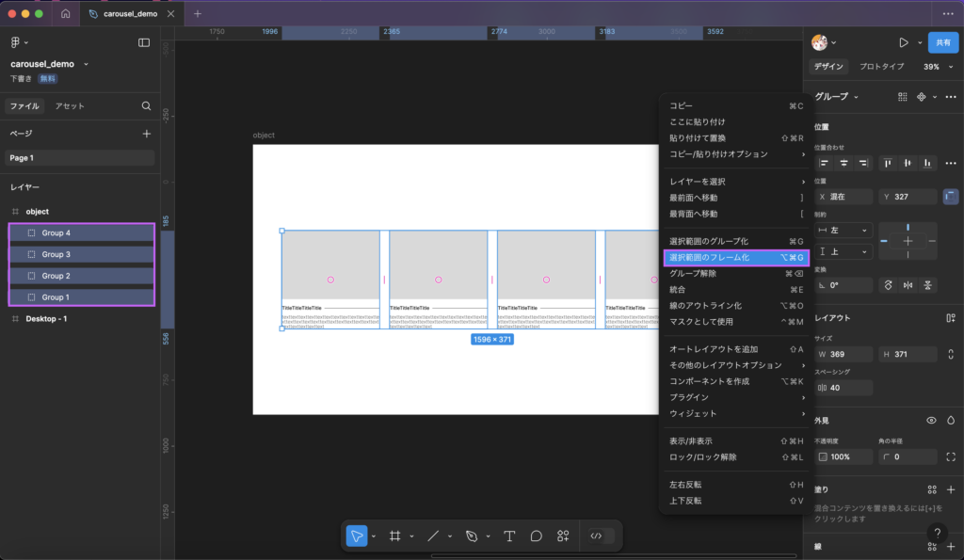Image resolution: width=964 pixels, height=560 pixels.
Task: Click the component icon in group header
Action: tap(921, 97)
